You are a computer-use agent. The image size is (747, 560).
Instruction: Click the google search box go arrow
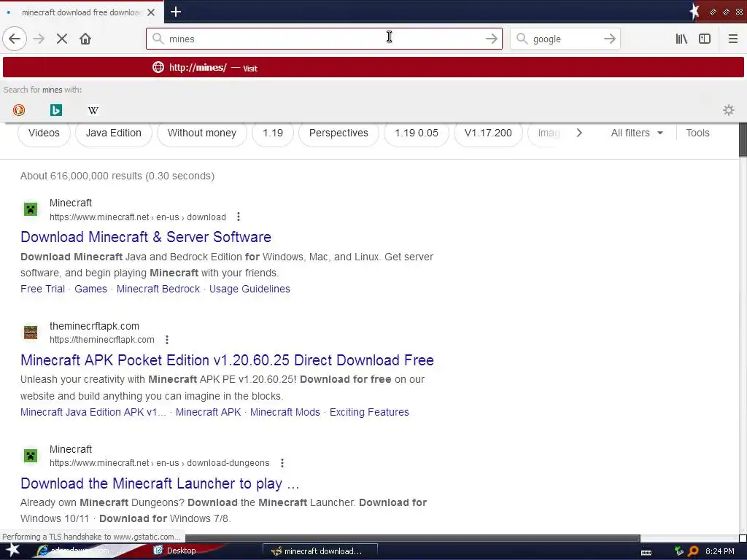tap(610, 39)
